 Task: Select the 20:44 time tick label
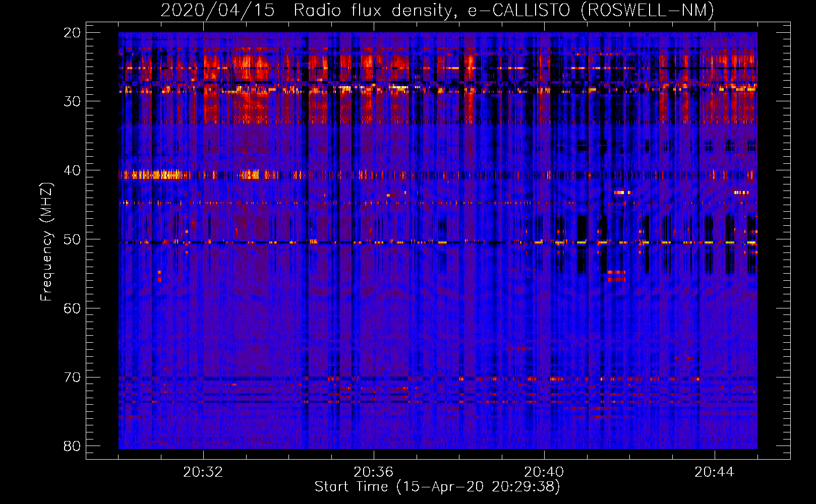[x=715, y=472]
